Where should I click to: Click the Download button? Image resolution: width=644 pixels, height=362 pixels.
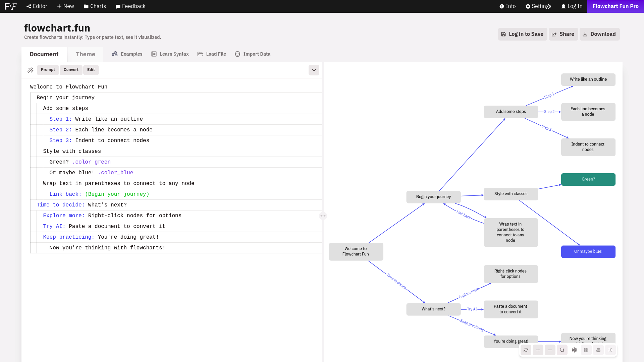click(599, 34)
